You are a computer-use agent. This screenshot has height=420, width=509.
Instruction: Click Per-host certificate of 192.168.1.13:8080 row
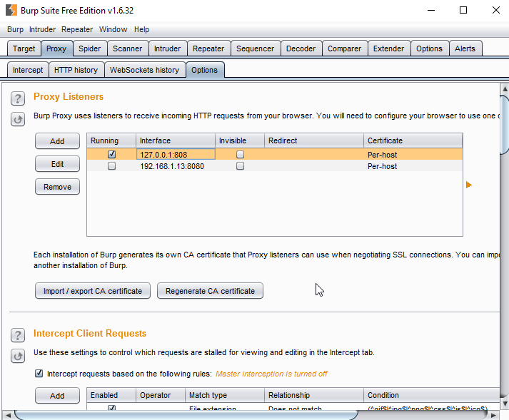pos(382,166)
